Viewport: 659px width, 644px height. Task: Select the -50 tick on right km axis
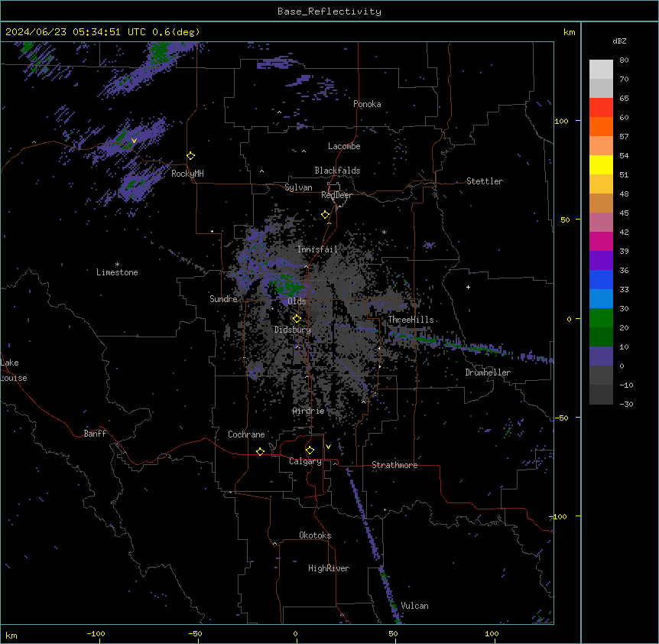coord(561,418)
